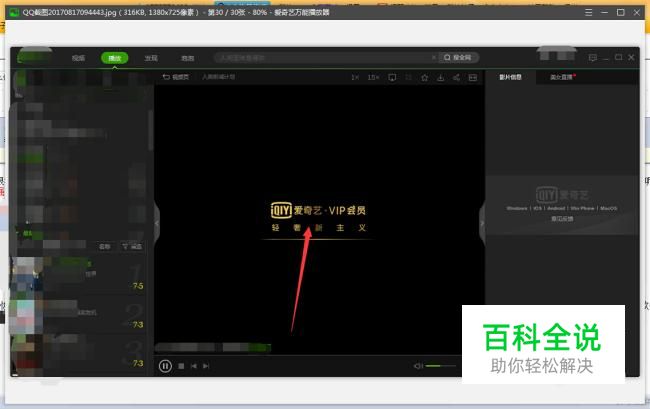Select the 1.5× playback speed
This screenshot has width=650, height=409.
373,77
